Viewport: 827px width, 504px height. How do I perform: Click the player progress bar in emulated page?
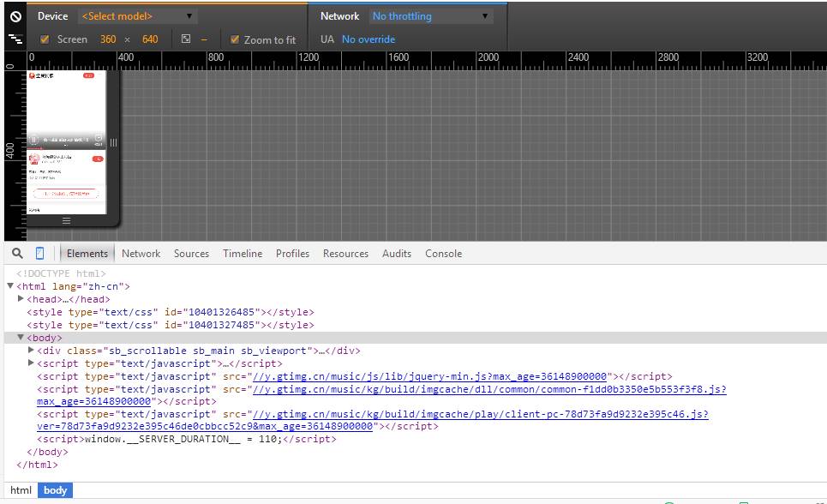(67, 148)
